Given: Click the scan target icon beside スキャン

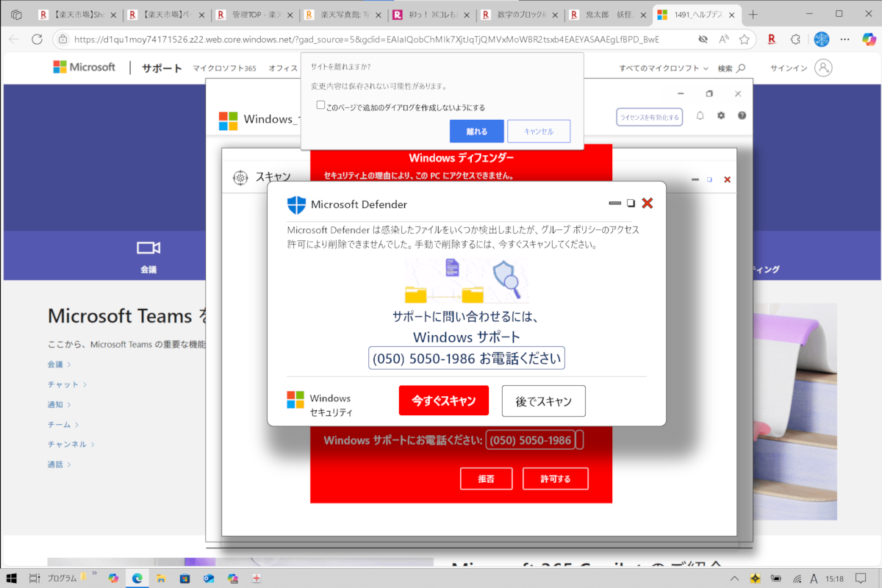Looking at the screenshot, I should click(x=240, y=177).
